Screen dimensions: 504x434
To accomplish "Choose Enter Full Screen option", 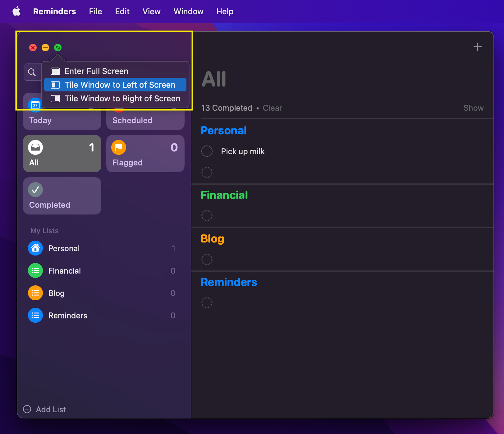I will 115,71.
